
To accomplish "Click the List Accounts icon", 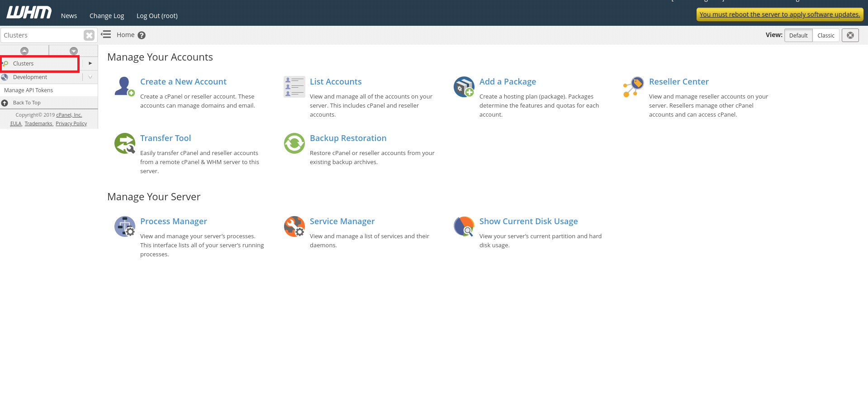I will click(x=294, y=86).
